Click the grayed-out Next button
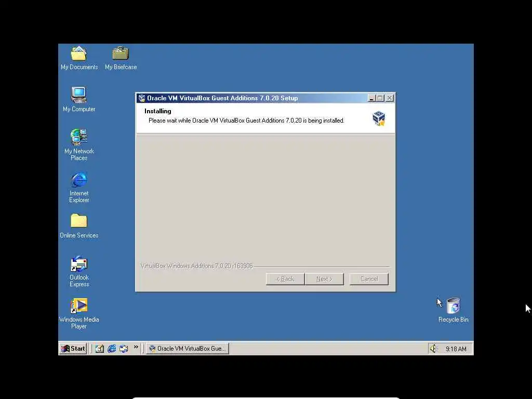The image size is (532, 399). 324,279
